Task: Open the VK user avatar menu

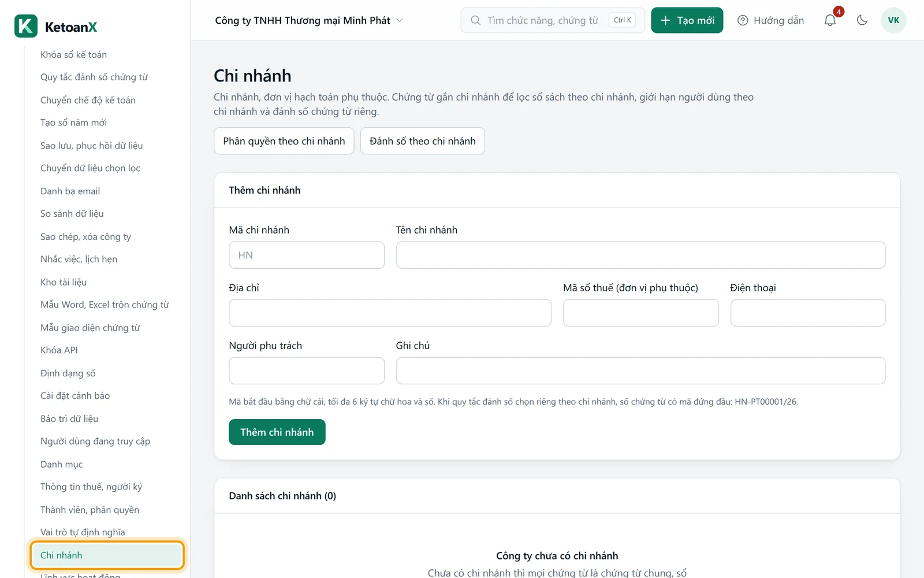Action: 893,20
